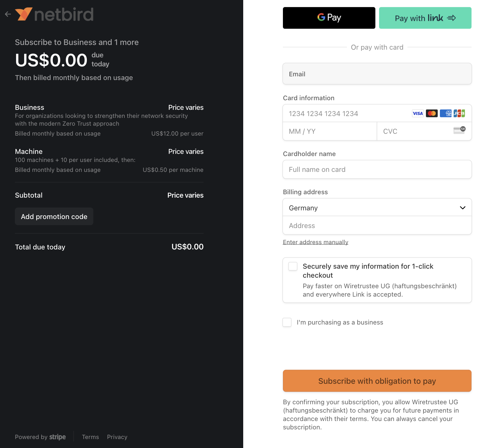Click the Visa card icon

coord(418,113)
